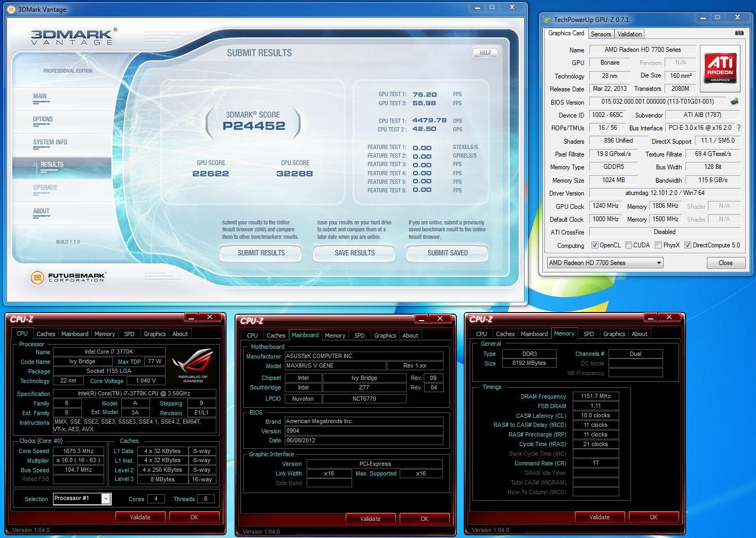Click the Futuremark Corporation logo
This screenshot has width=756, height=538.
pyautogui.click(x=68, y=277)
